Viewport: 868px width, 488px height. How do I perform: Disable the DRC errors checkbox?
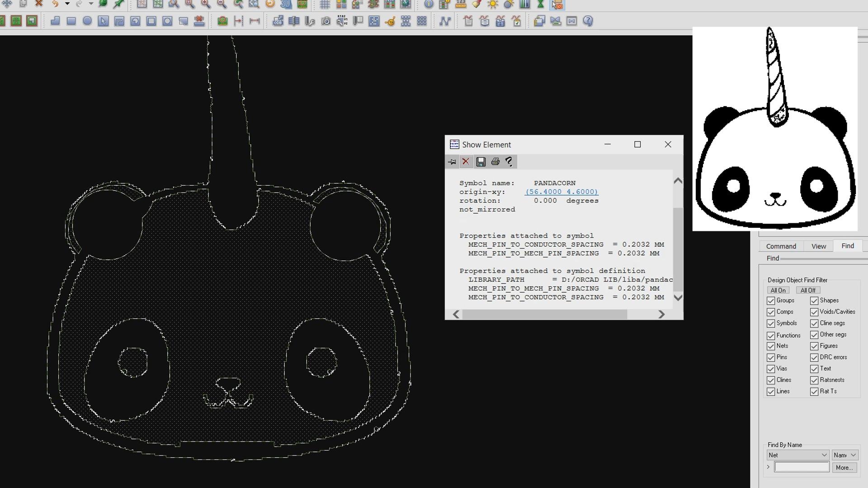coord(814,357)
